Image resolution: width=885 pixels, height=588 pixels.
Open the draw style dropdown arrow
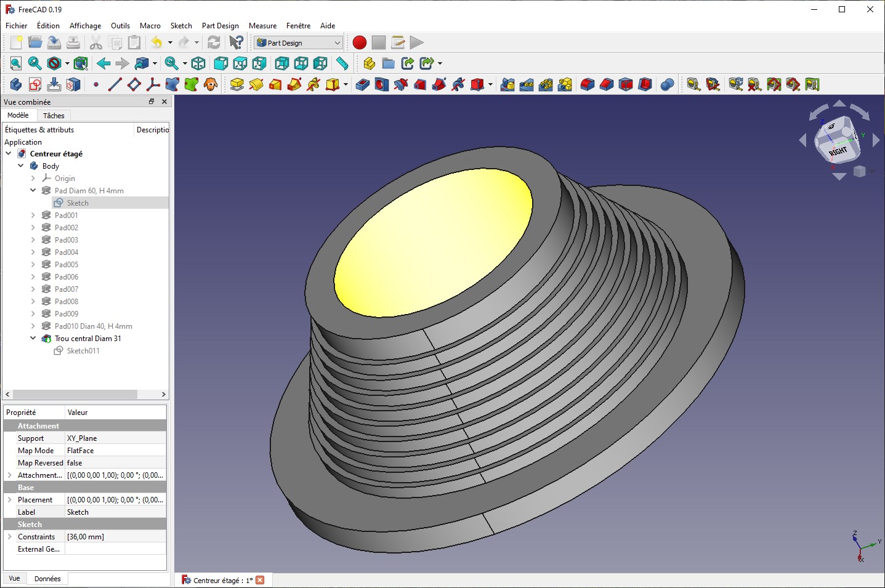click(x=67, y=63)
